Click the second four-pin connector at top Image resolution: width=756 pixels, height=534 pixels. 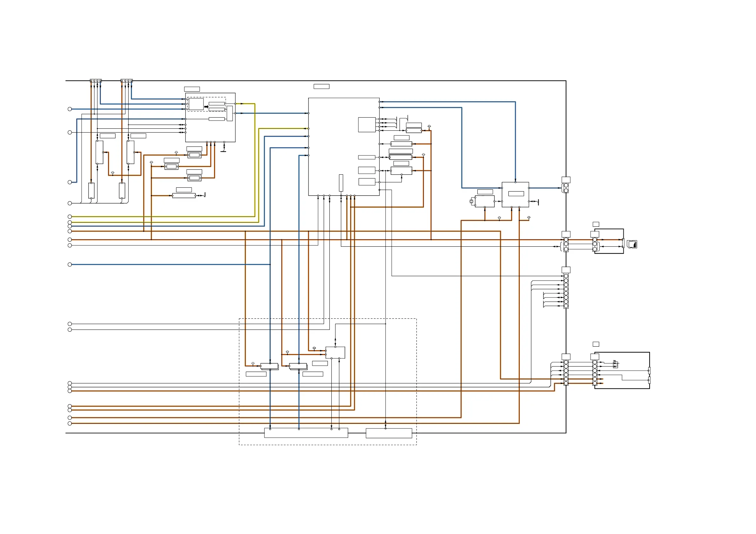pyautogui.click(x=126, y=81)
